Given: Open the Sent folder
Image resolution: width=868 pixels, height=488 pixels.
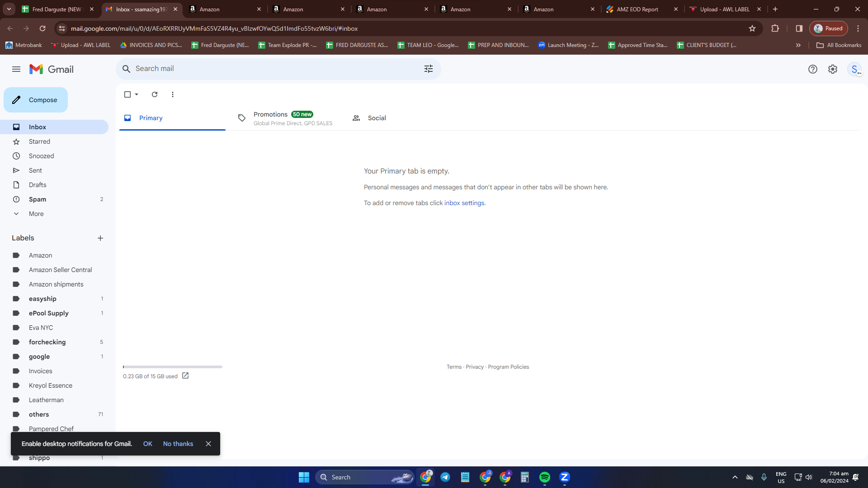Looking at the screenshot, I should point(54,170).
